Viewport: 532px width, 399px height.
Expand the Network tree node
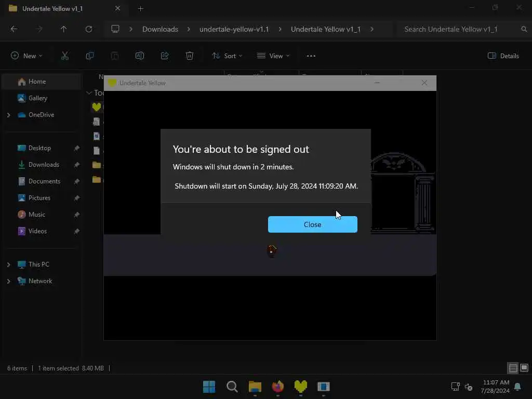pos(9,281)
